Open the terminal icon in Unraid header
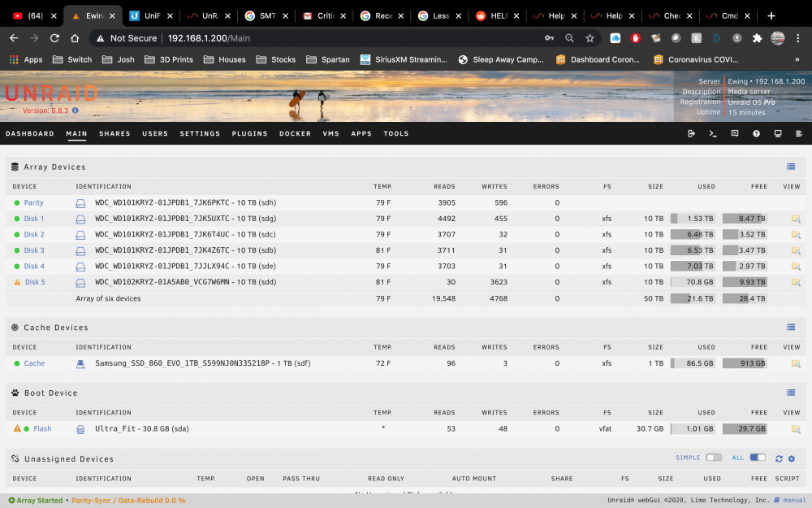Viewport: 812px width, 508px height. pos(713,134)
